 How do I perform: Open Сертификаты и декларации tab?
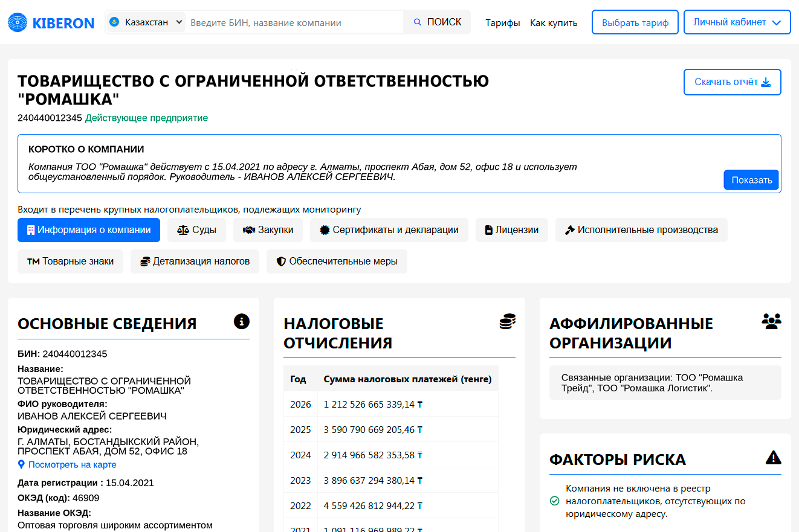[389, 230]
